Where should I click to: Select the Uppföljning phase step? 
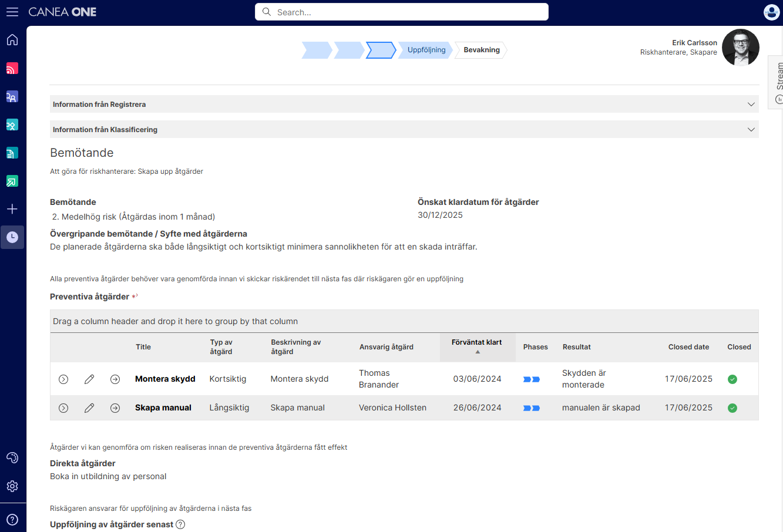click(x=426, y=50)
